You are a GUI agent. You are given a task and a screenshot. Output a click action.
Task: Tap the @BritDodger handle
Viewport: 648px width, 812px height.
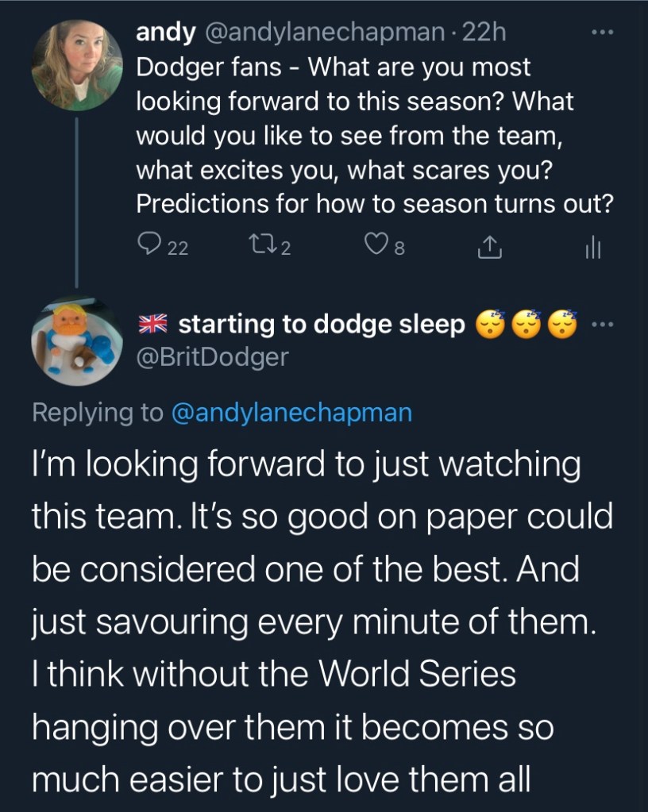point(213,358)
